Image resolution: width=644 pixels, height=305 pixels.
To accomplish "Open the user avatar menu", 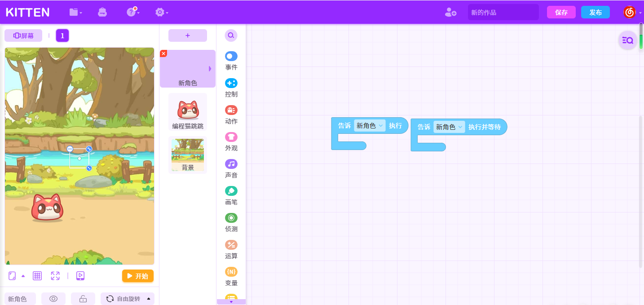I will coord(630,12).
